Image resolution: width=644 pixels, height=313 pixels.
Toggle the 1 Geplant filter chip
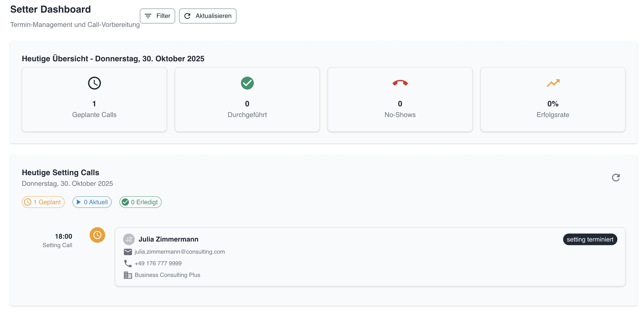[43, 202]
